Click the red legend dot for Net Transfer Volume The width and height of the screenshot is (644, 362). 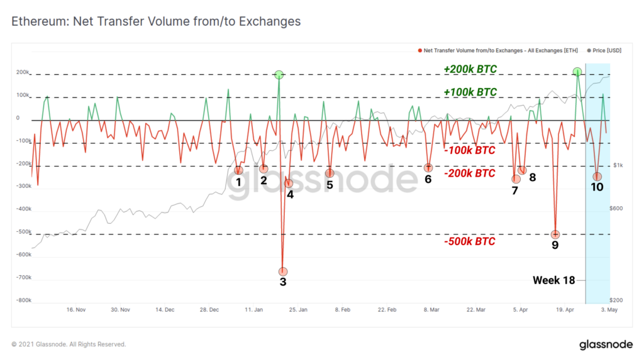[419, 50]
